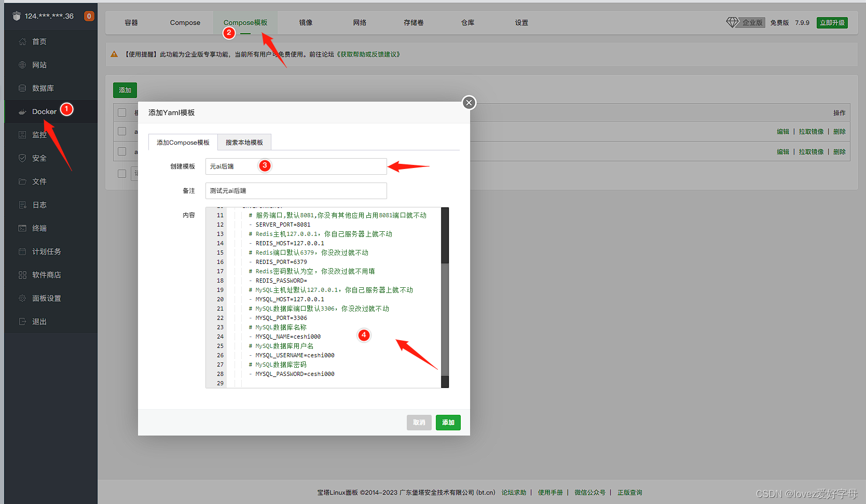Click editor line REDIS_HOST=127.0.0.1
The height and width of the screenshot is (504, 866).
[x=290, y=243]
